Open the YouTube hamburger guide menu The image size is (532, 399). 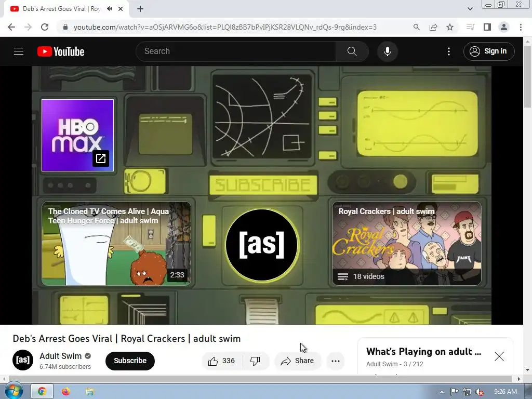[x=19, y=51]
